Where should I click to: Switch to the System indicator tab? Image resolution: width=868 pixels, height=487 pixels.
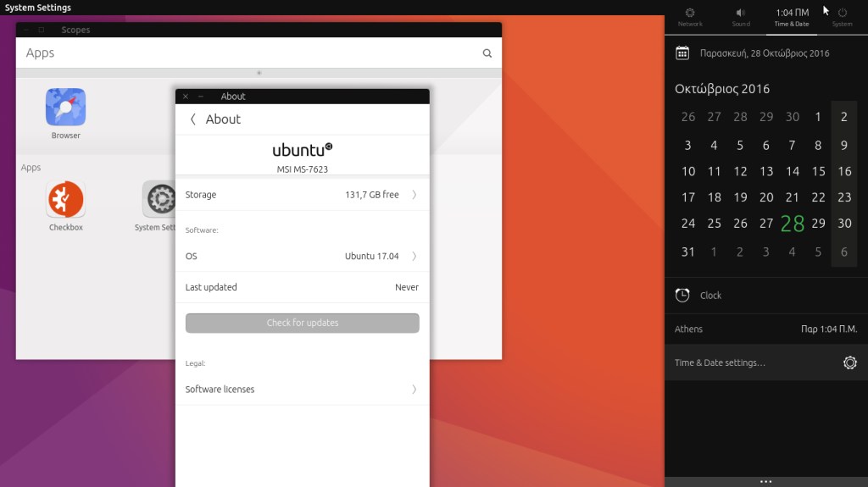click(842, 17)
